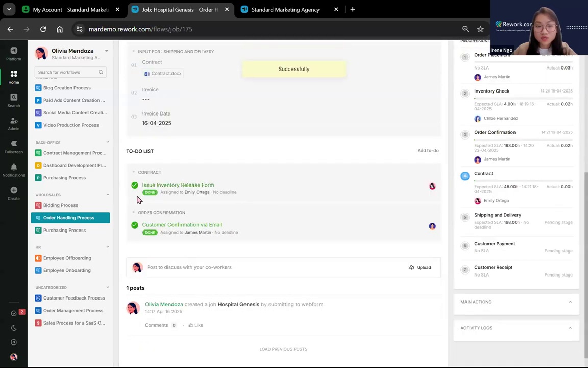Open new browser tab with plus
588x368 pixels.
tap(353, 9)
